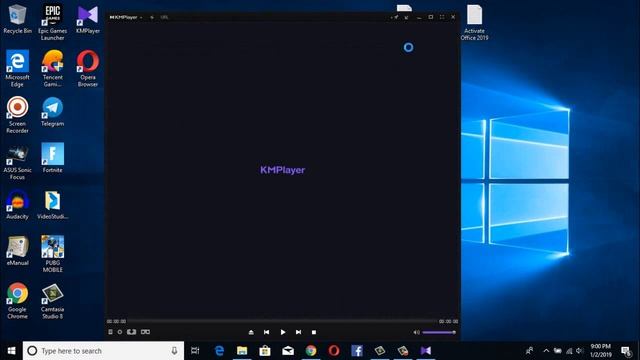The height and width of the screenshot is (360, 640).
Task: Select the Recycle Bin desktop icon
Action: point(17,19)
